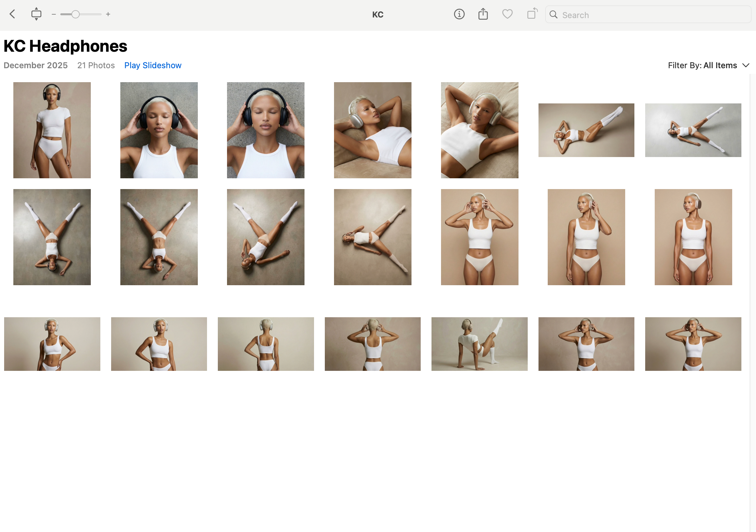Click the KC title in the toolbar
Image resolution: width=756 pixels, height=532 pixels.
[x=378, y=14]
